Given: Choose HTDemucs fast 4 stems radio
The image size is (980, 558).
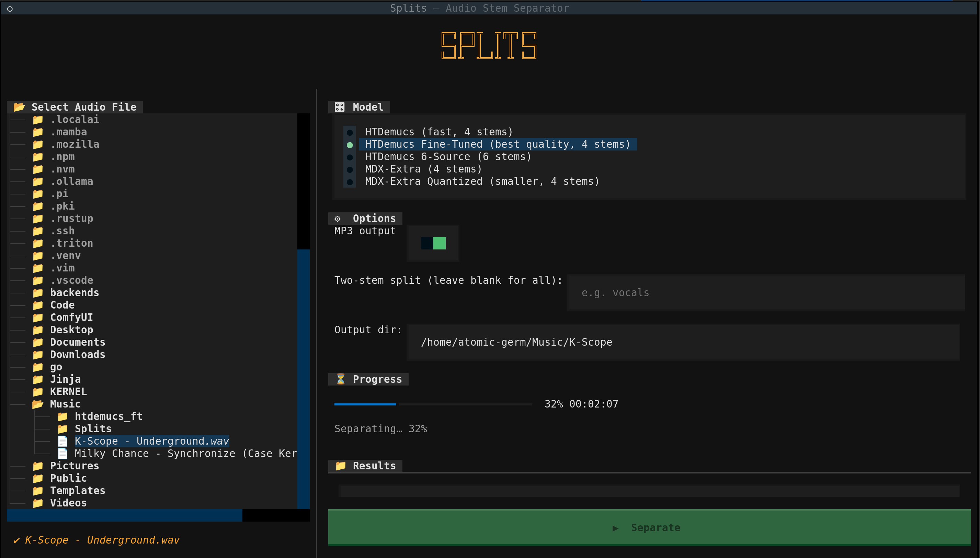Looking at the screenshot, I should pos(350,132).
